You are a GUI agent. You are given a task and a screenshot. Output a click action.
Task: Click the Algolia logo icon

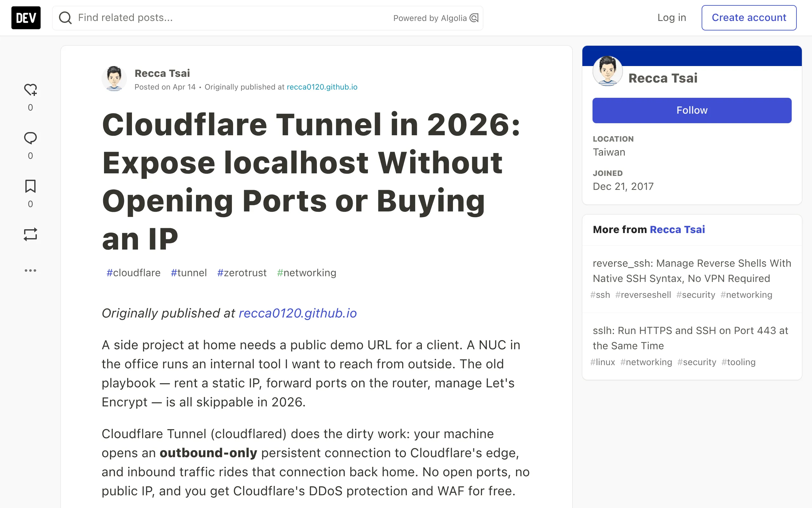point(474,18)
